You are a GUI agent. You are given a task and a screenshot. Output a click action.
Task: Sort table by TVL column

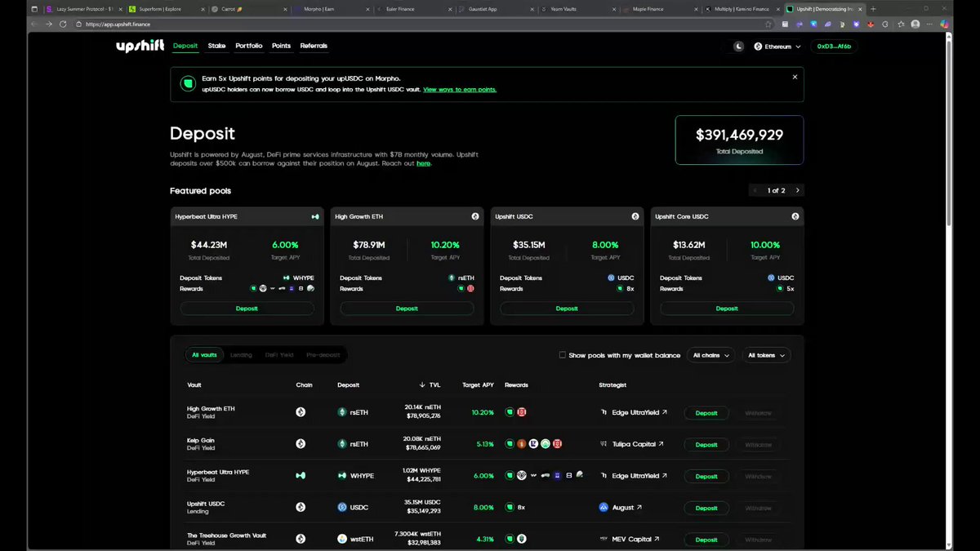[x=430, y=384]
